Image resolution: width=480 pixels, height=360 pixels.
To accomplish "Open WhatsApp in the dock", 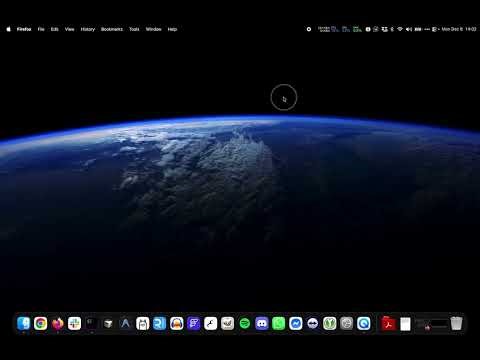I will [279, 323].
